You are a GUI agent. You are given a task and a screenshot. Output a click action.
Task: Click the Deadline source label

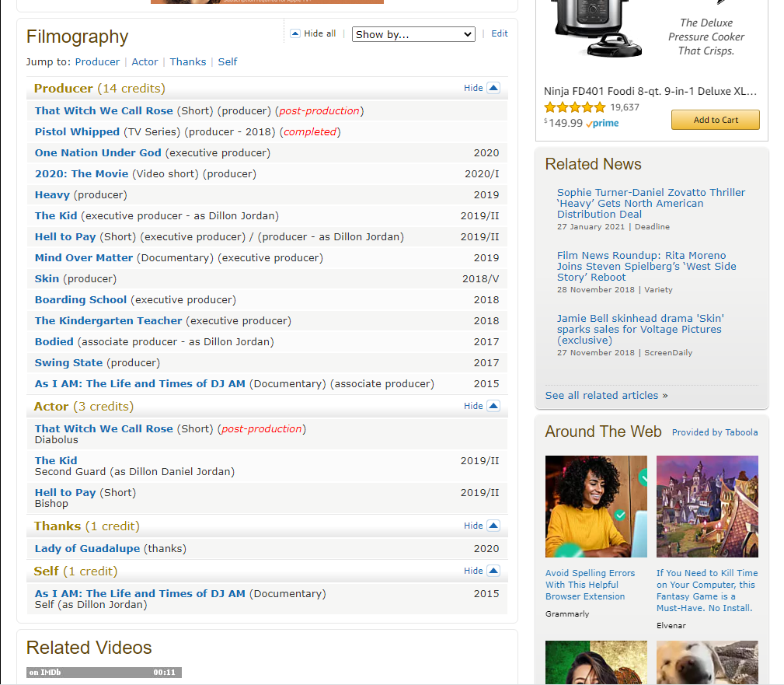pos(652,227)
